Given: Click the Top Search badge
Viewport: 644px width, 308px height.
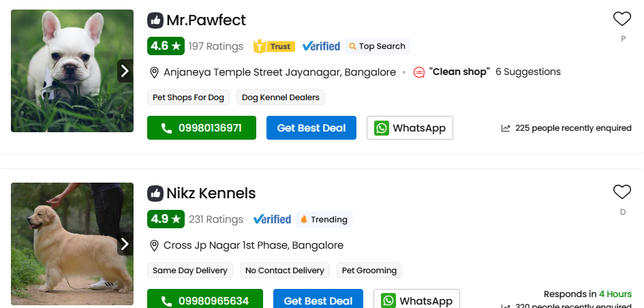Looking at the screenshot, I should coord(377,46).
